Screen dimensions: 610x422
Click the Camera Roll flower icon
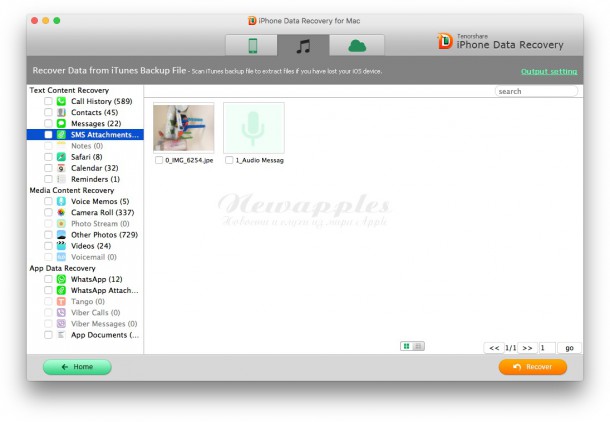tap(61, 213)
